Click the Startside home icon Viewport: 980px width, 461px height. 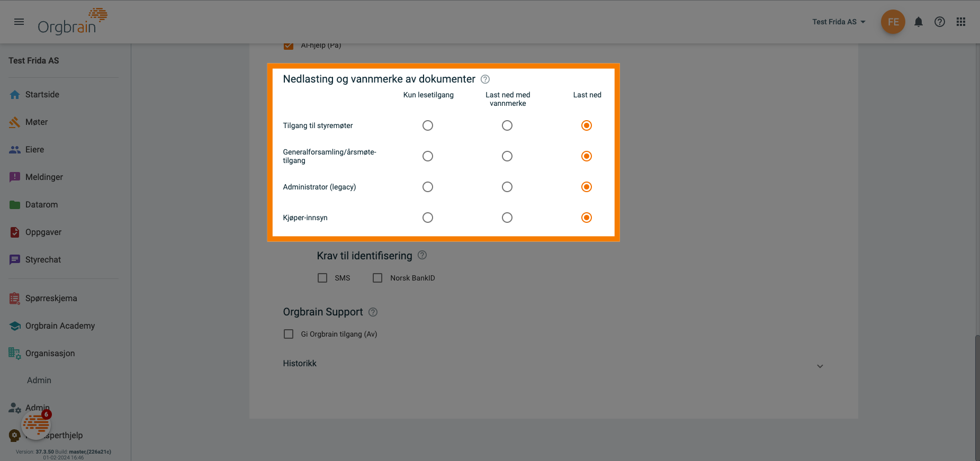(15, 95)
